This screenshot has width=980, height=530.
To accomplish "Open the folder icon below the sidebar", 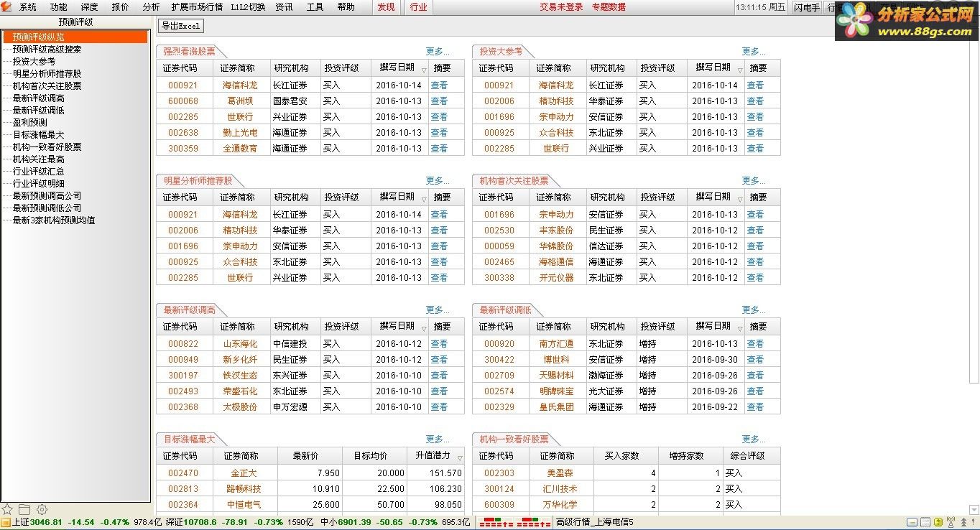I will click(x=24, y=509).
